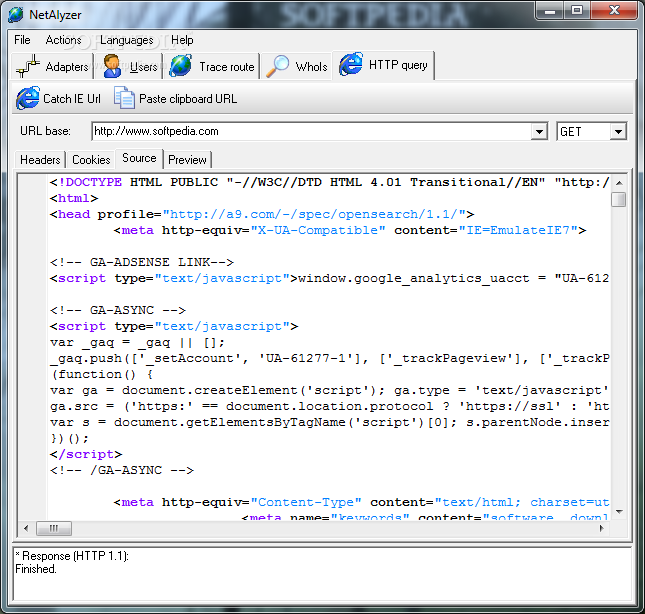Image resolution: width=645 pixels, height=614 pixels.
Task: Click the 'URL base:' label
Action: point(45,131)
